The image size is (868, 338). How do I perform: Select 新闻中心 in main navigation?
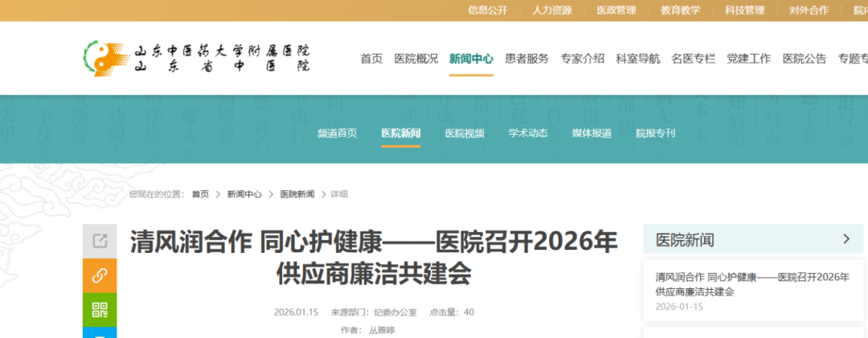[471, 59]
